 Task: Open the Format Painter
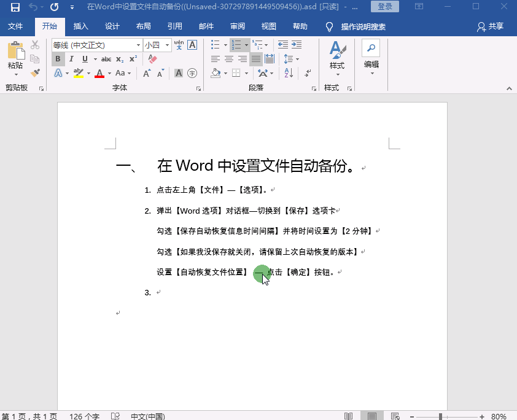(35, 72)
